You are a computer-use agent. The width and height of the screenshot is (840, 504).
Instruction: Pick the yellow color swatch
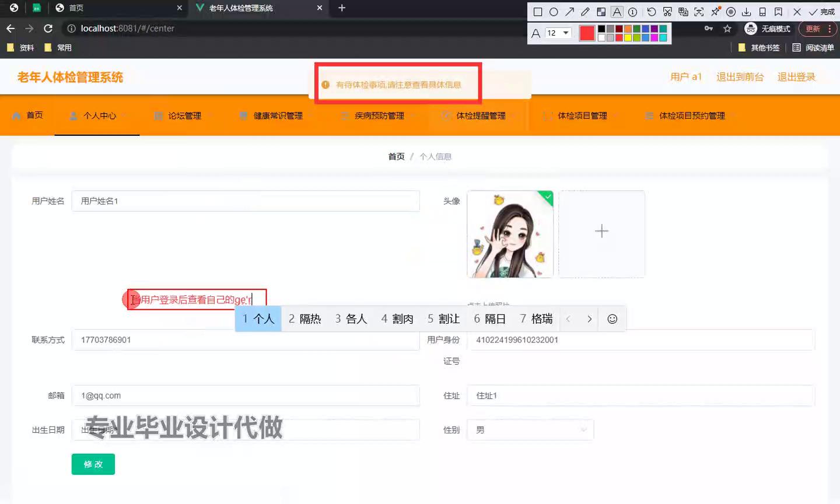pos(628,38)
